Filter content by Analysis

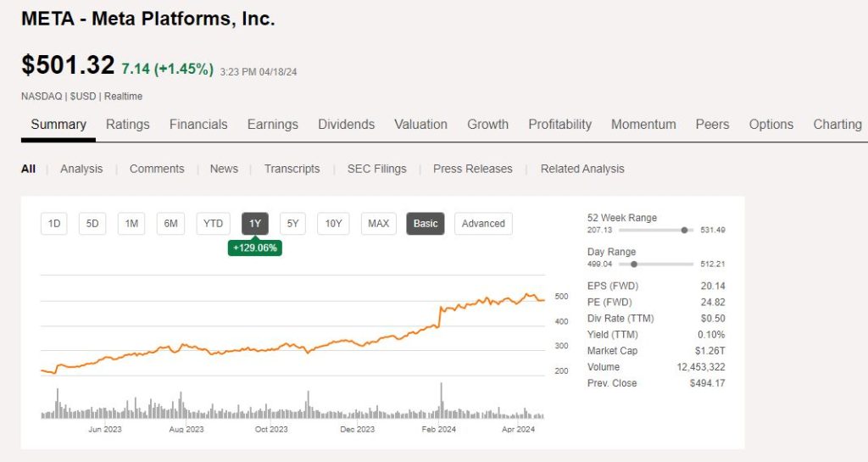(x=81, y=169)
